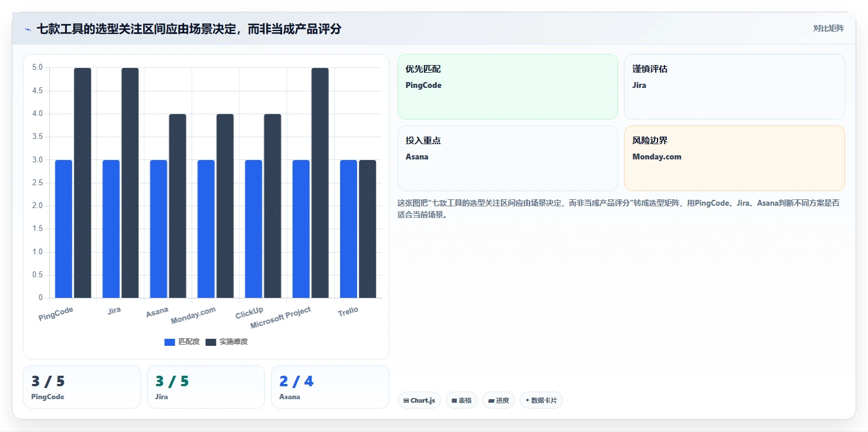Select the 数据卡片 tag chip
Image resolution: width=868 pixels, height=432 pixels.
coord(541,400)
